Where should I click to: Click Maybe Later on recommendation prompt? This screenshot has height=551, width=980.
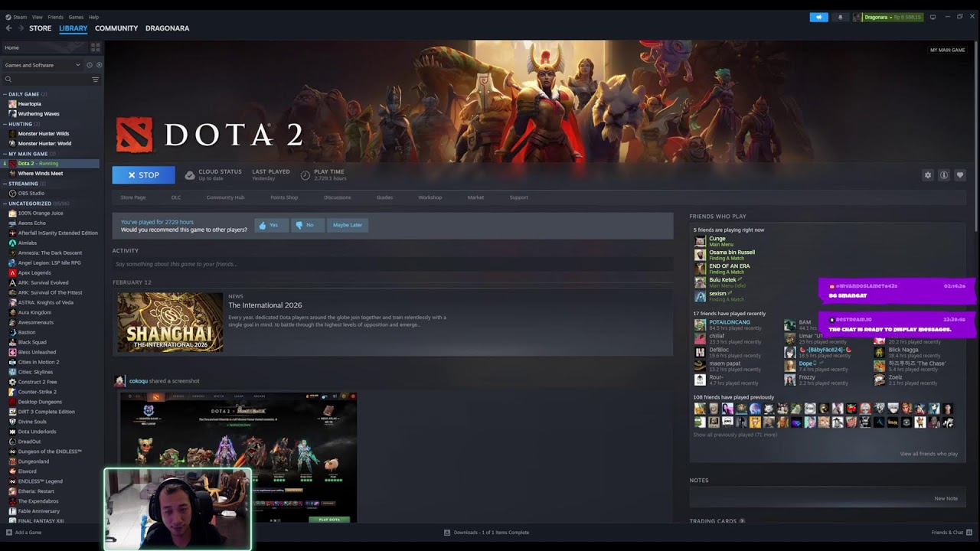point(348,225)
